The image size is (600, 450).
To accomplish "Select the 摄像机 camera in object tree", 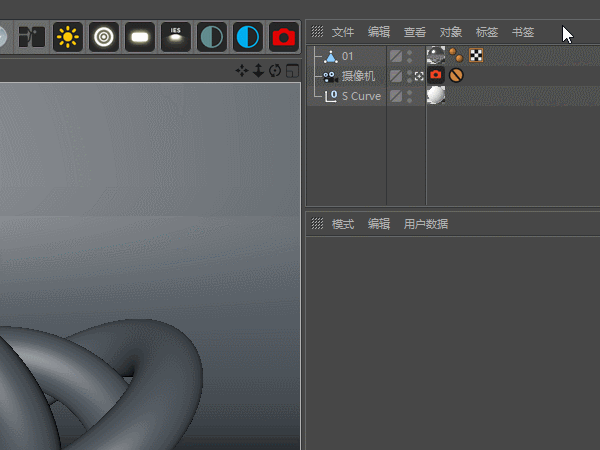I will 358,76.
